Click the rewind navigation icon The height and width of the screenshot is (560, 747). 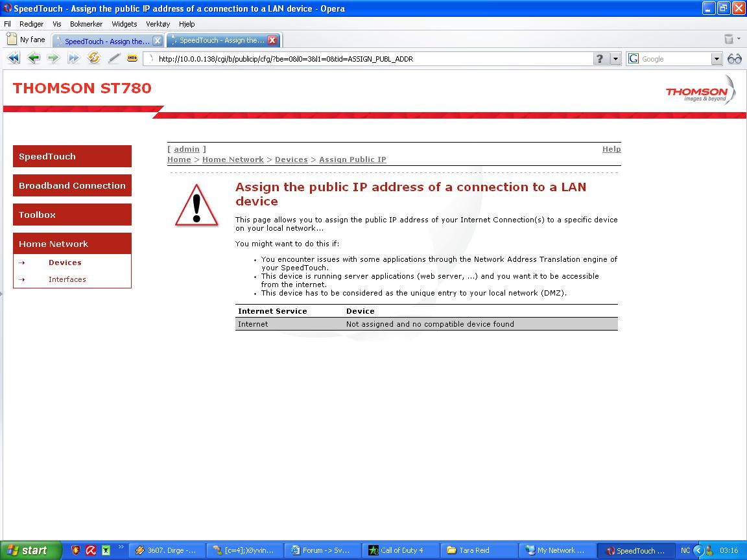[14, 58]
